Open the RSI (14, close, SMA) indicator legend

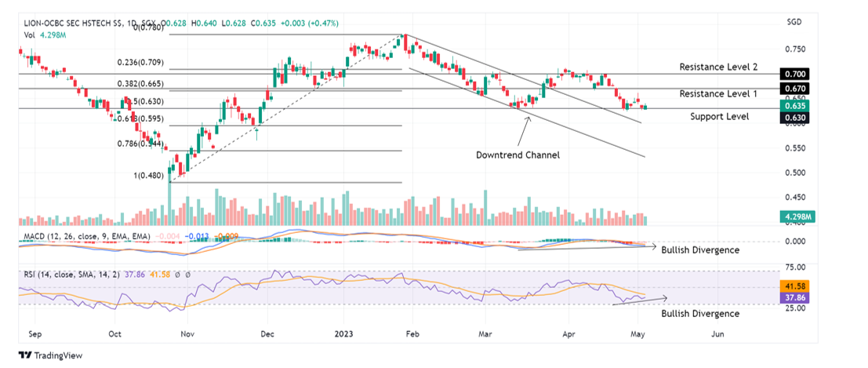point(74,275)
